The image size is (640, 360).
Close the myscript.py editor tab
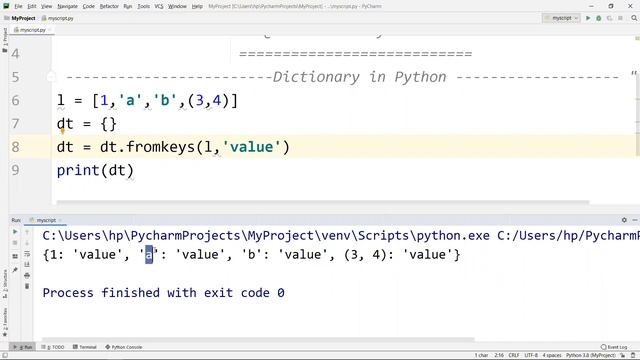[50, 30]
